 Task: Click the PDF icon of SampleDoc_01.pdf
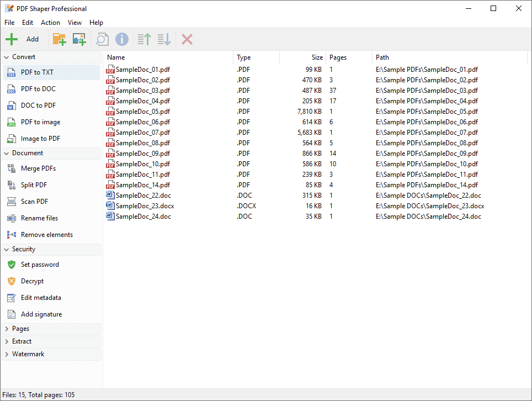(110, 70)
